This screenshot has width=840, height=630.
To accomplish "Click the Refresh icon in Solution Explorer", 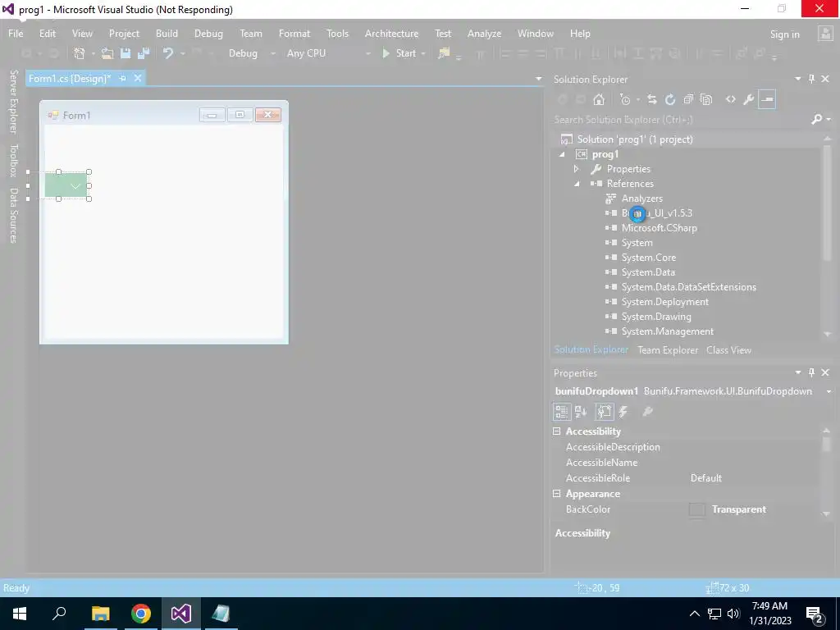I will coord(669,99).
